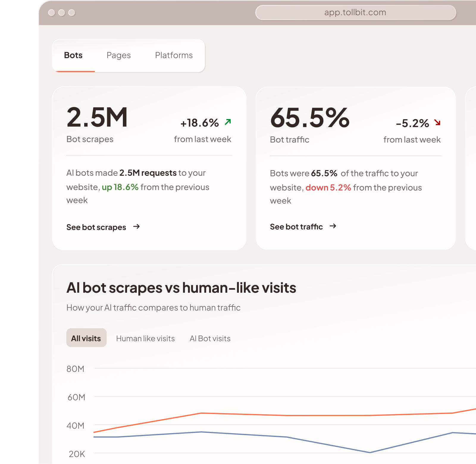Click the 80M y-axis label on the chart
Screen dimensions: 476x464
[x=76, y=369]
